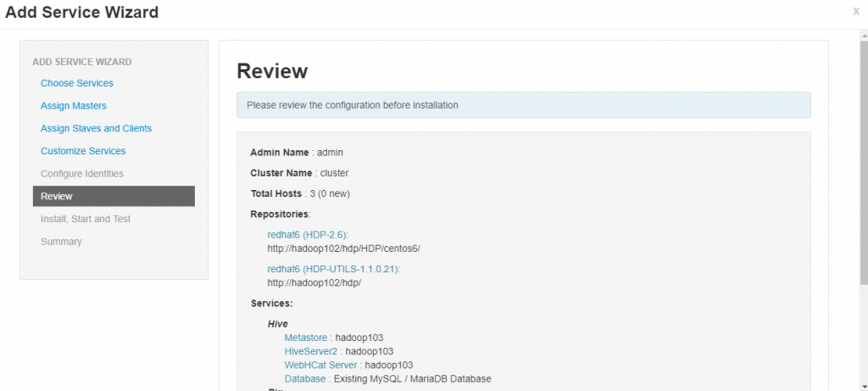Click the HiveServer2 label under Hive
This screenshot has height=391, width=868.
coord(312,351)
